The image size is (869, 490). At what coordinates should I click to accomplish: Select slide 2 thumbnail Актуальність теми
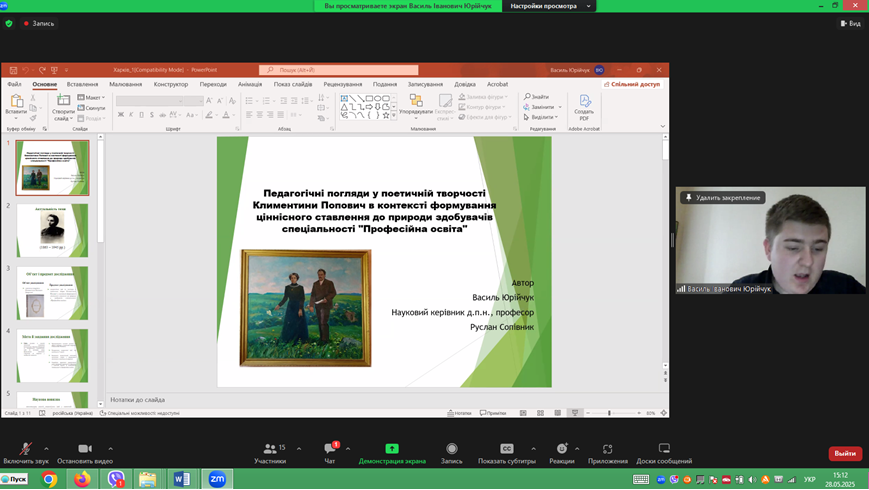(52, 230)
